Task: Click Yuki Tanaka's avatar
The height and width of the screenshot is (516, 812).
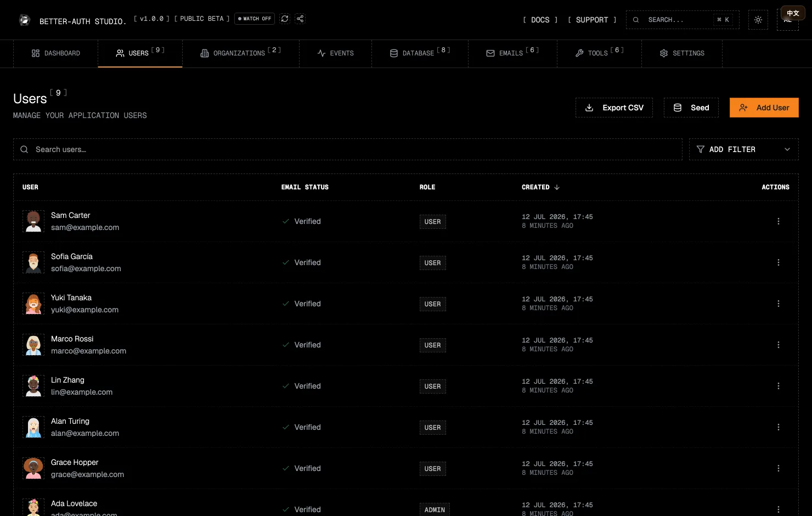Action: 33,304
